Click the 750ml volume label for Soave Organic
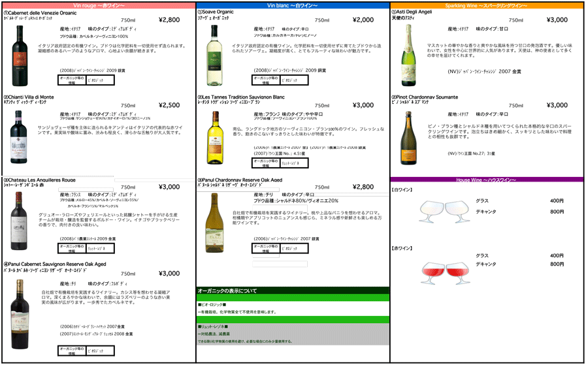The image size is (588, 367). click(322, 20)
